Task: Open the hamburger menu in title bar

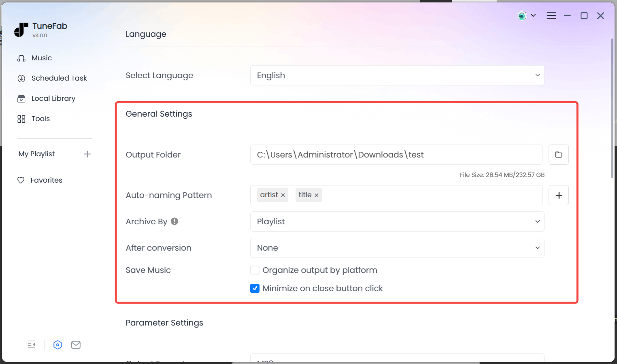Action: click(x=551, y=15)
